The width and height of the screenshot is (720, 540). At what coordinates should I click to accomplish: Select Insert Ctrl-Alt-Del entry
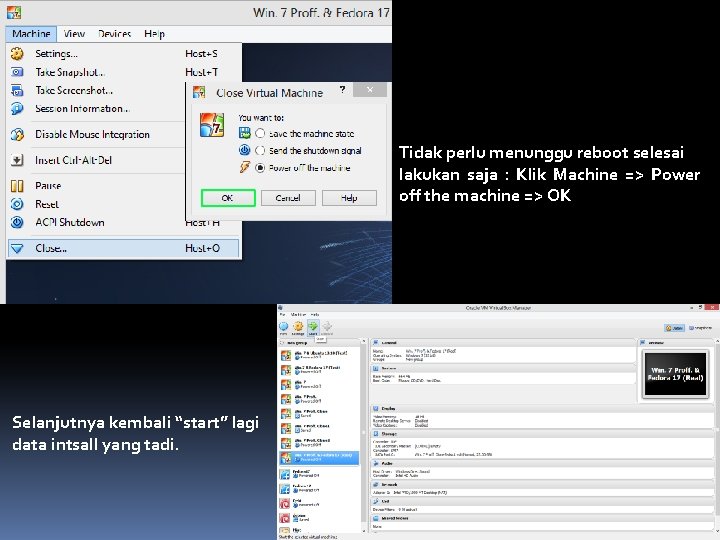click(x=96, y=160)
